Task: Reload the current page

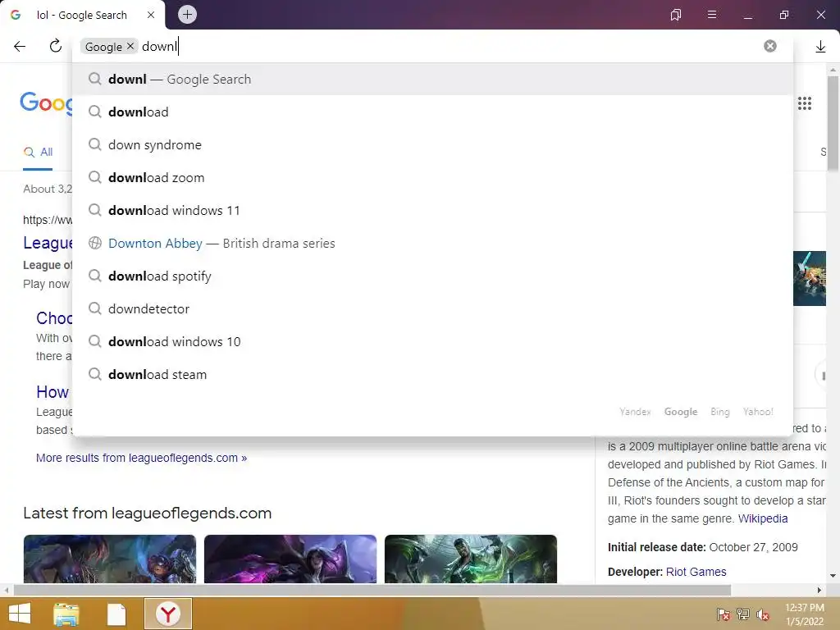Action: coord(56,46)
